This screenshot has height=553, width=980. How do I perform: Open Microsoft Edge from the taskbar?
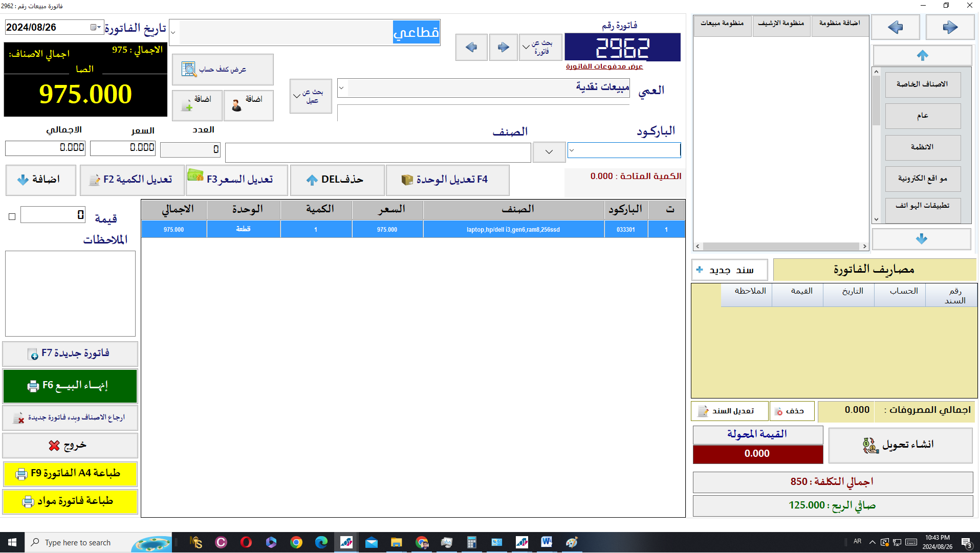(321, 542)
